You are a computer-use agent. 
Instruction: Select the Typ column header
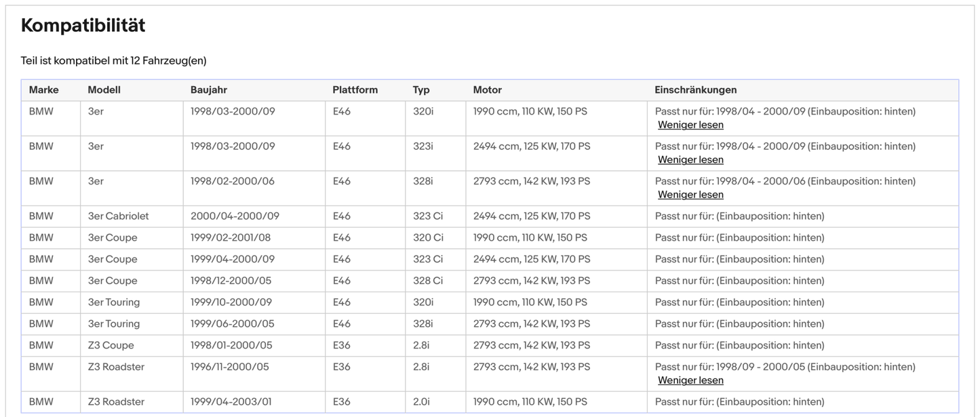(421, 90)
